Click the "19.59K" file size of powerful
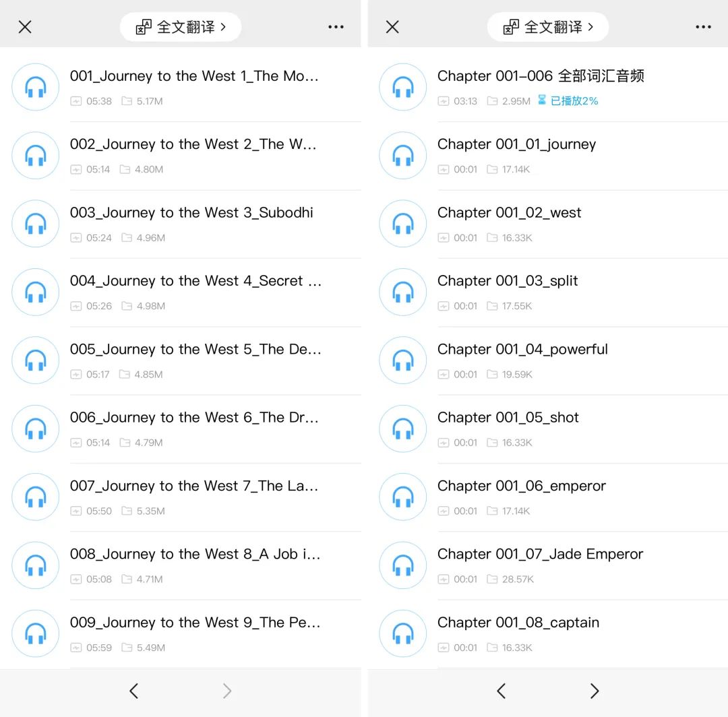Image resolution: width=728 pixels, height=717 pixels. pos(517,375)
